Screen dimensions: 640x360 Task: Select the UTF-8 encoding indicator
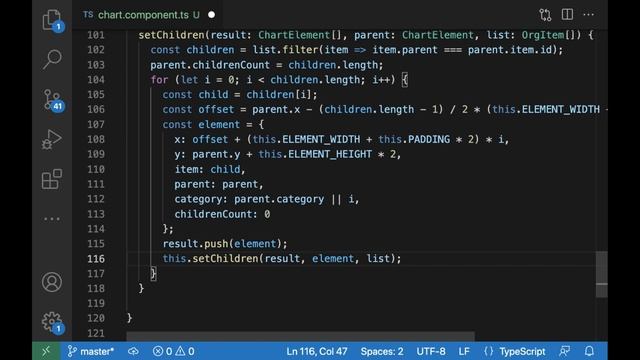click(431, 351)
